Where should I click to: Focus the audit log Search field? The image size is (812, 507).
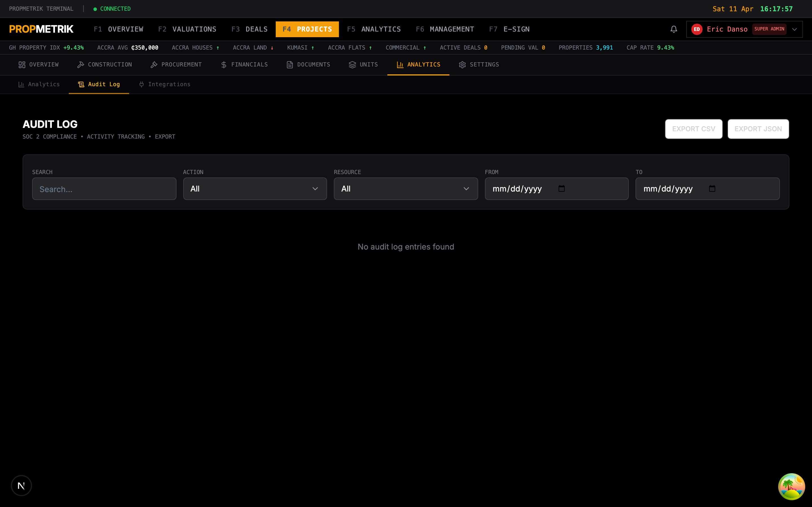[x=104, y=189]
